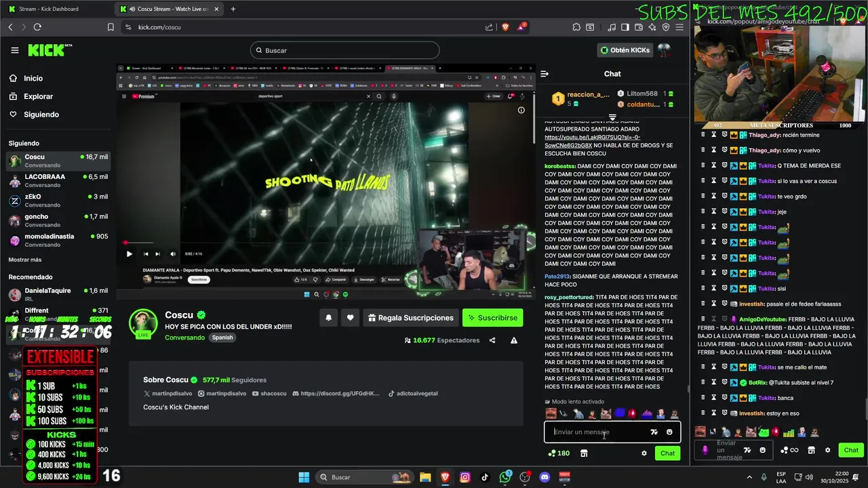Click the Spanish language tag
Viewport: 868px width, 488px height.
(x=222, y=338)
